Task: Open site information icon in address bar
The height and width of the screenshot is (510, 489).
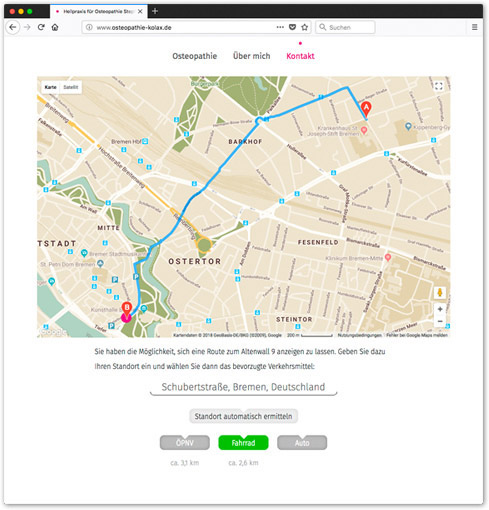Action: 89,27
